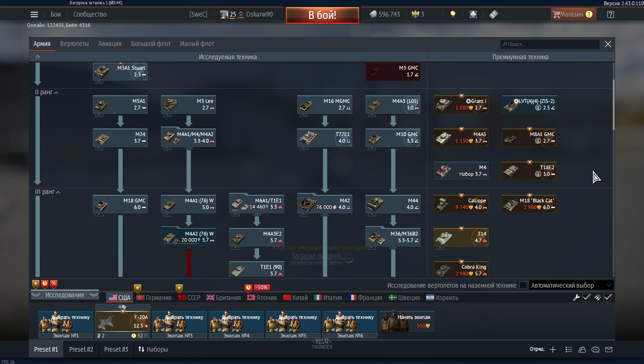Select the premium Calliope tank
This screenshot has width=644, height=364.
tap(461, 204)
